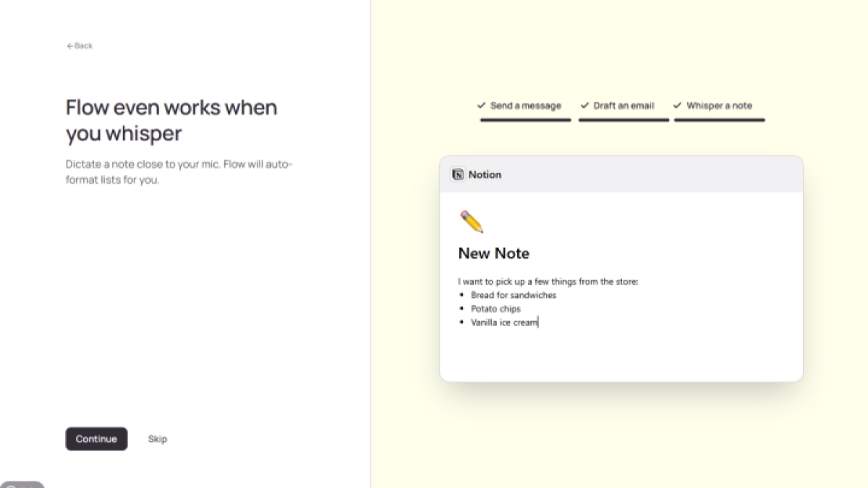Click the progress bar under Draft an email
Screen dimensions: 868x488
624,120
